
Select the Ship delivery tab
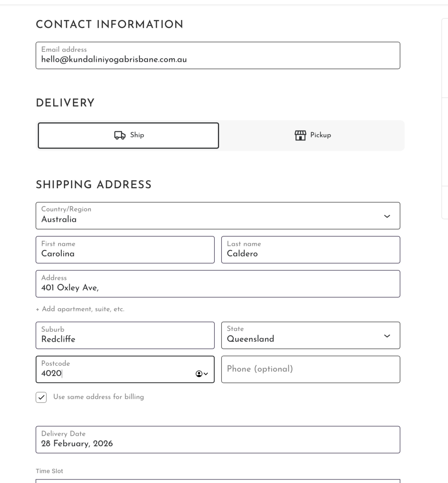click(128, 136)
